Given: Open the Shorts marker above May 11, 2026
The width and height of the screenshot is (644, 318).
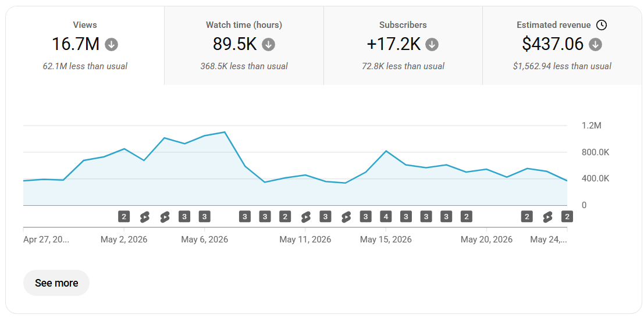Looking at the screenshot, I should click(305, 217).
